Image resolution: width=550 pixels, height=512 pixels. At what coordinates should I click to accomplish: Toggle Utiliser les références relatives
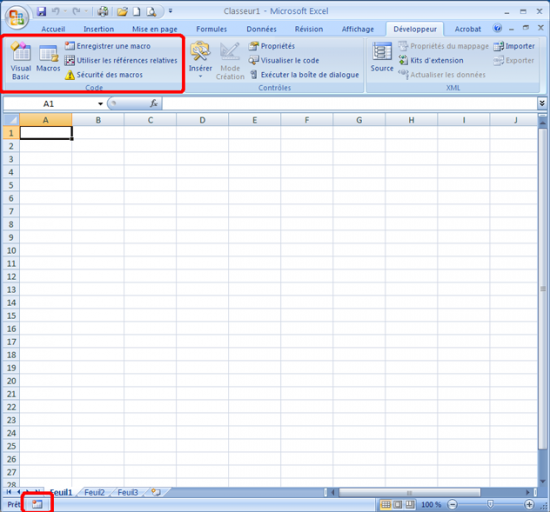click(121, 60)
